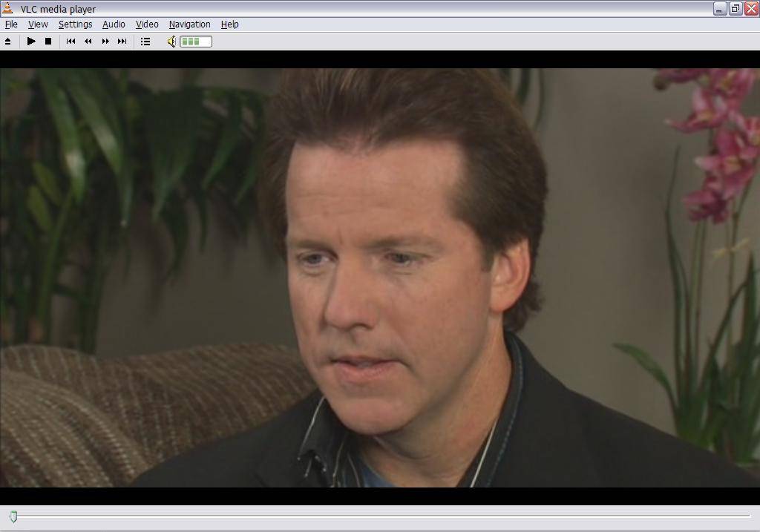This screenshot has height=532, width=760.
Task: Stop the video with Stop button
Action: coord(48,42)
